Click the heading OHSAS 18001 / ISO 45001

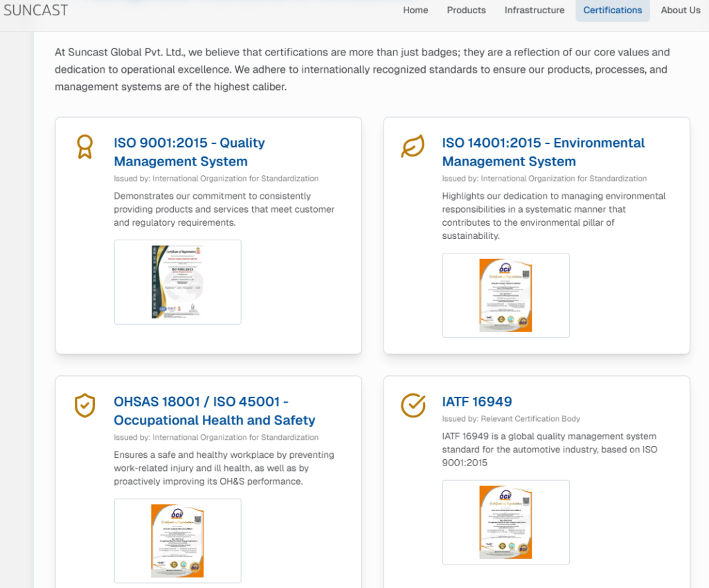215,411
